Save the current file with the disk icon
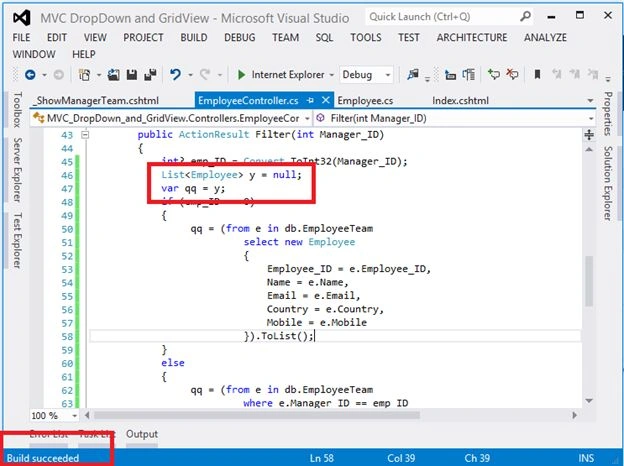This screenshot has width=624, height=466. [132, 74]
